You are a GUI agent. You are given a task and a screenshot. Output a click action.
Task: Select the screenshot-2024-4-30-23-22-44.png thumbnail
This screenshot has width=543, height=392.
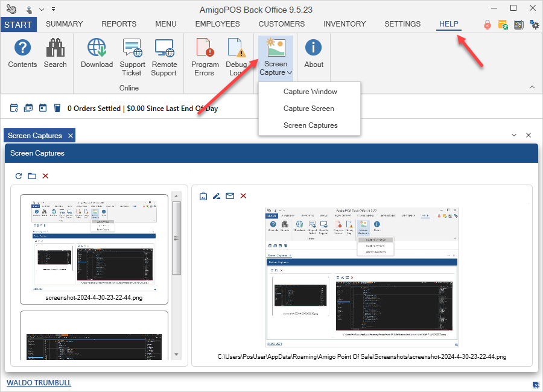pyautogui.click(x=94, y=248)
